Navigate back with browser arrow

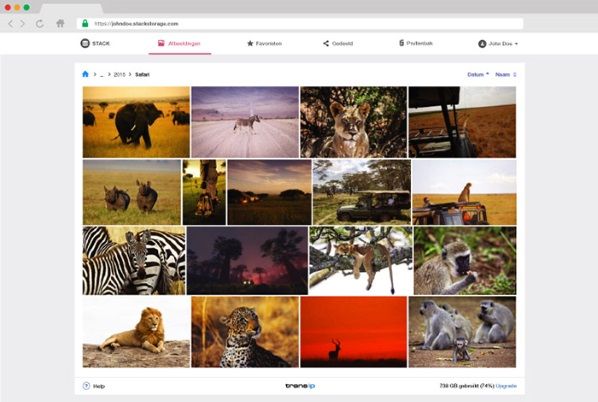[x=11, y=24]
